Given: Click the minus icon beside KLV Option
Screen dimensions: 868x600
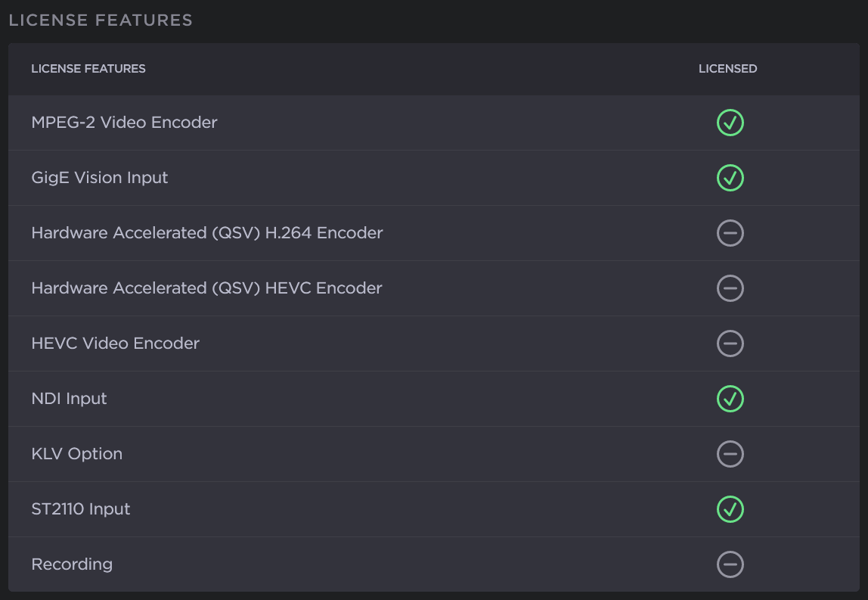Looking at the screenshot, I should click(730, 454).
